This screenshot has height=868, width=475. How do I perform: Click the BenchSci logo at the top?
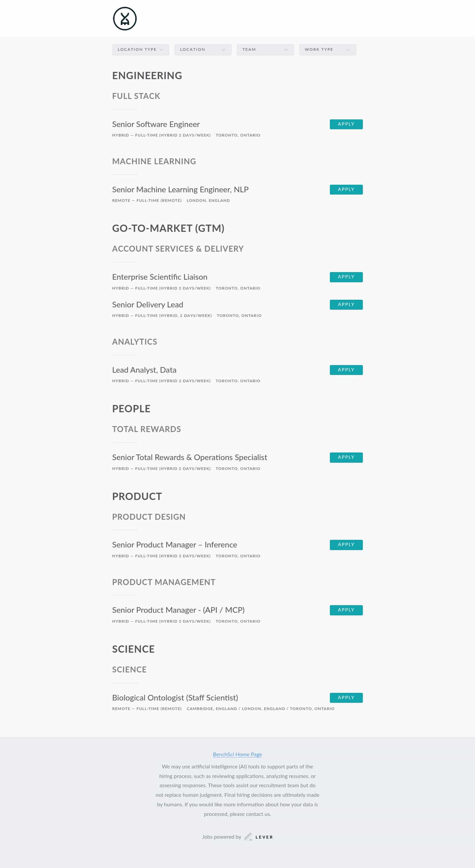tap(125, 18)
